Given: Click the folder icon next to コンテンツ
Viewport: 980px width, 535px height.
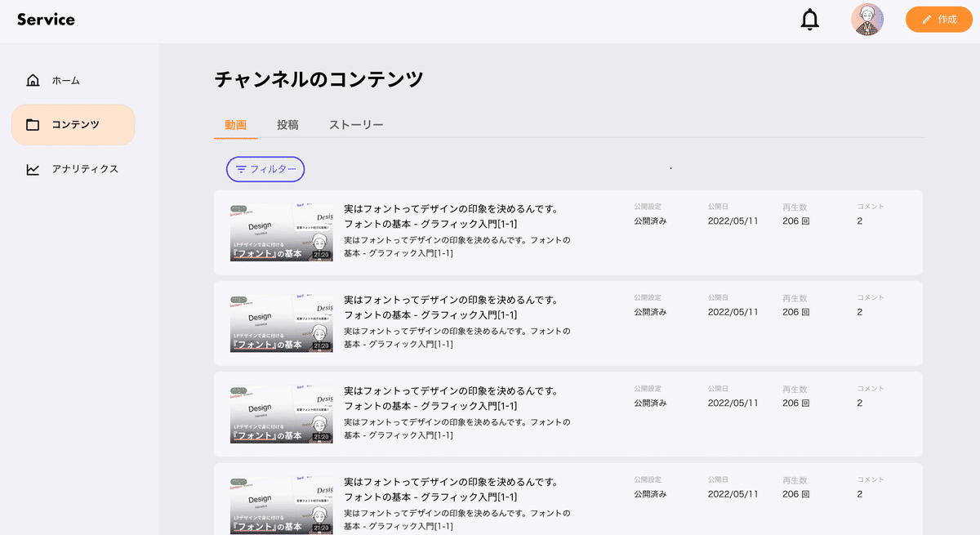Looking at the screenshot, I should coord(32,124).
